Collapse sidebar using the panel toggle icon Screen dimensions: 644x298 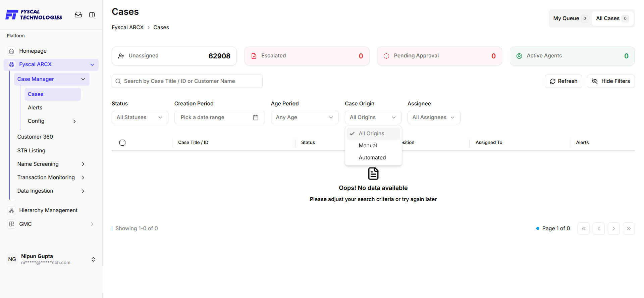[92, 15]
